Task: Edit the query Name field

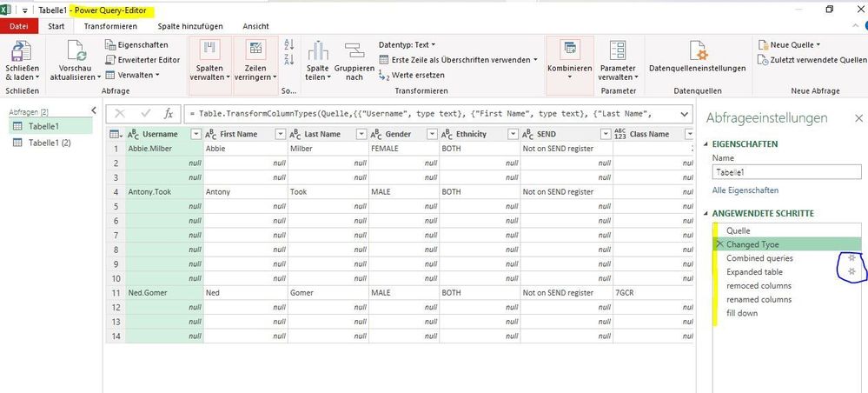Action: point(786,172)
